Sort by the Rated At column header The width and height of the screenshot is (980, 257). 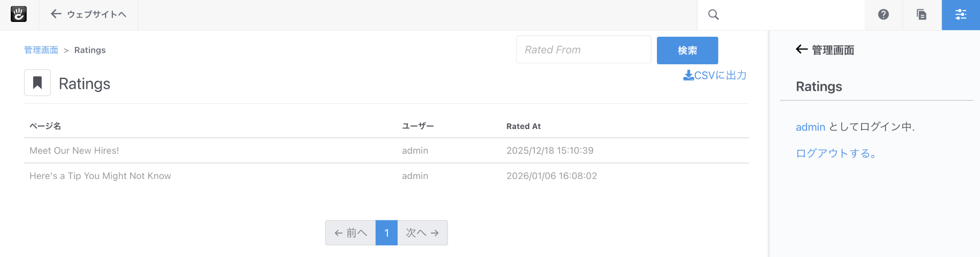point(523,126)
